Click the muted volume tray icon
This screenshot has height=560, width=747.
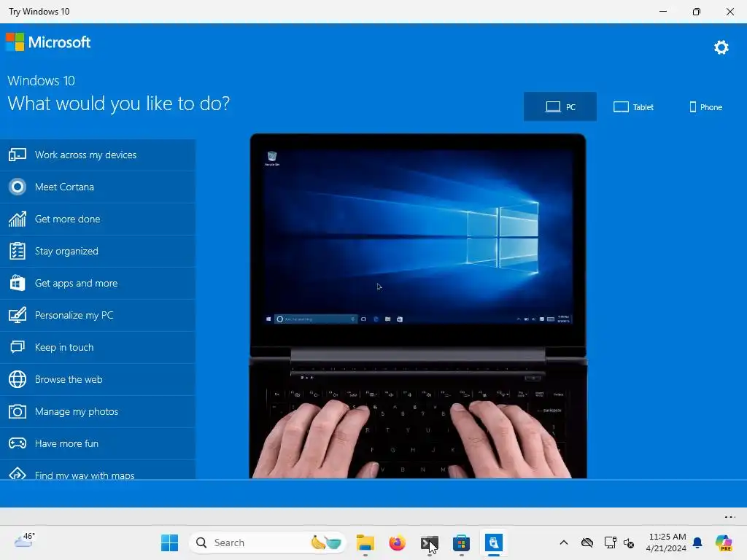[629, 542]
